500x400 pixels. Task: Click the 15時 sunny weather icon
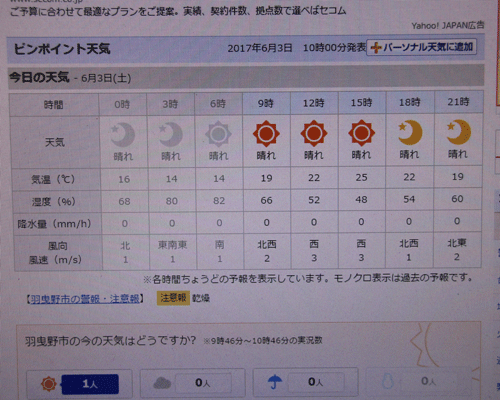[361, 133]
